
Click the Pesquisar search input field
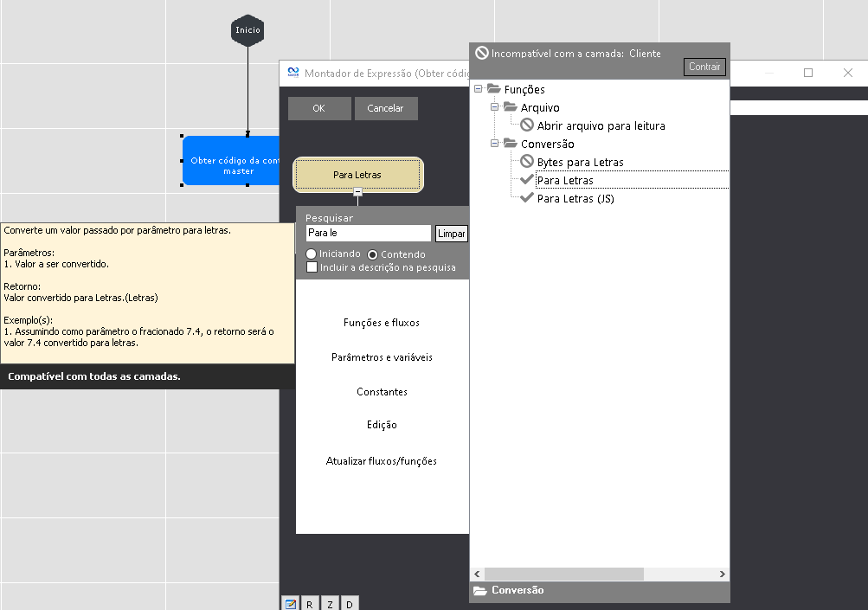coord(368,234)
